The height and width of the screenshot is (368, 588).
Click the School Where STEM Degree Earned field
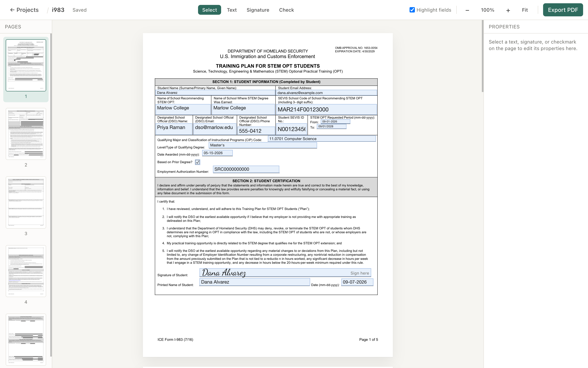tap(243, 109)
